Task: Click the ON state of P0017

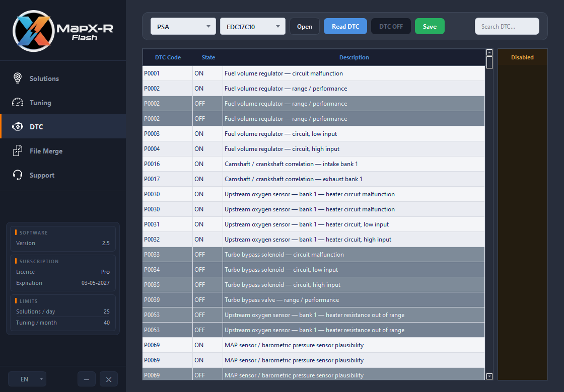Action: point(207,179)
